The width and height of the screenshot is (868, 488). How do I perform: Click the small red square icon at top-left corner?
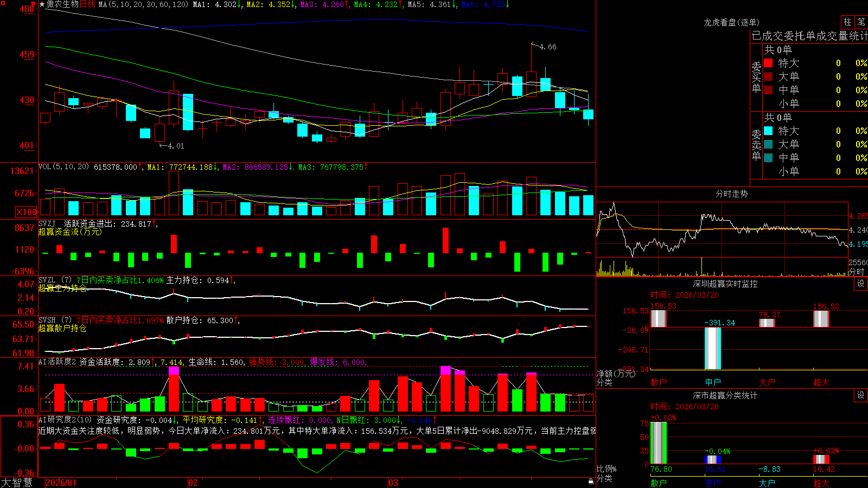click(2, 2)
